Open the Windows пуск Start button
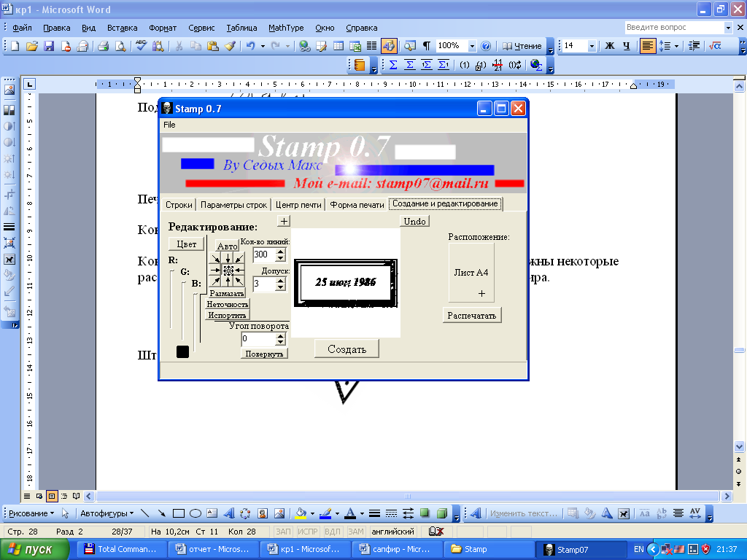 click(34, 550)
